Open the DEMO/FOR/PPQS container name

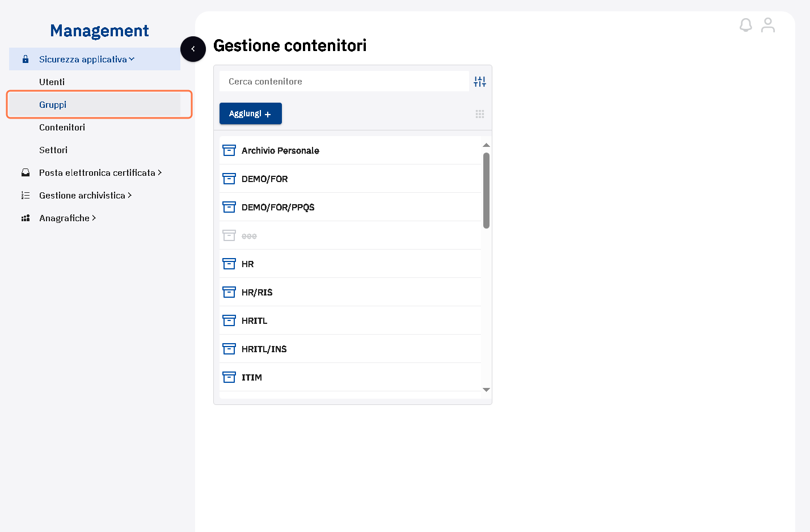coord(278,207)
